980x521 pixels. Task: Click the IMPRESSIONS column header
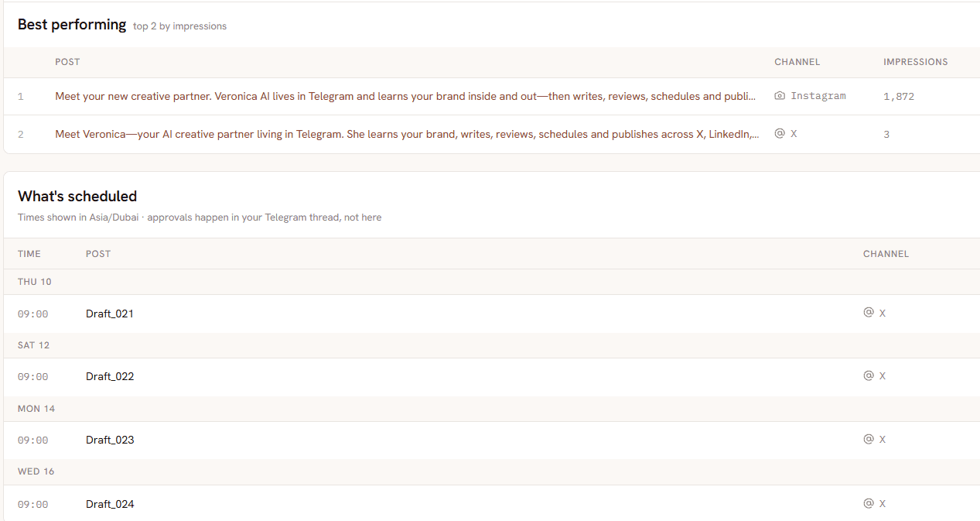point(915,62)
